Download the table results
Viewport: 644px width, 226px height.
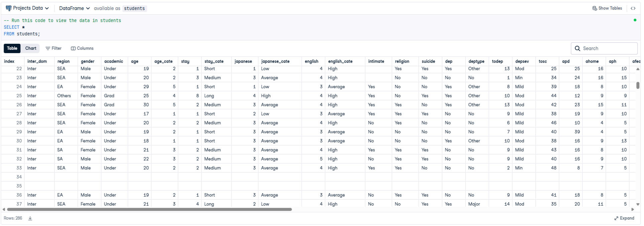click(30, 218)
